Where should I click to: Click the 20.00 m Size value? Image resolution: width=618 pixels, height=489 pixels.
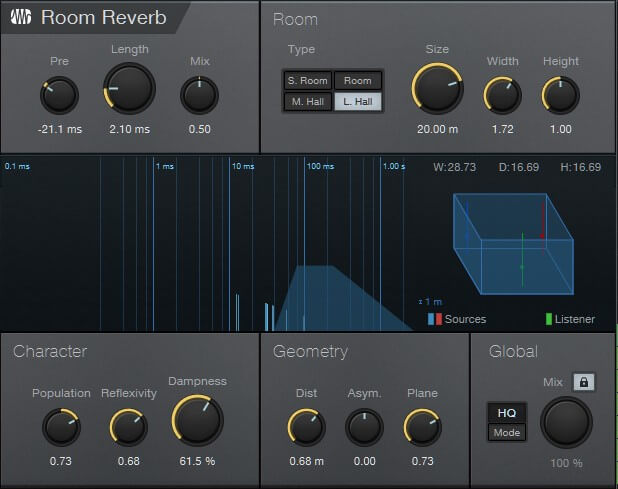point(437,129)
